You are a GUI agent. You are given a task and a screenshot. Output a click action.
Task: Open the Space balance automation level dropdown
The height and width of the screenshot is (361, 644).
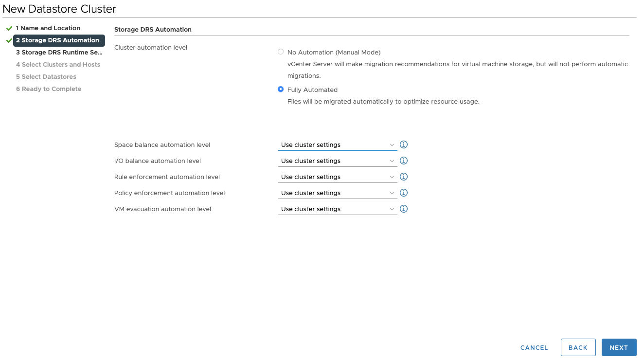[338, 144]
